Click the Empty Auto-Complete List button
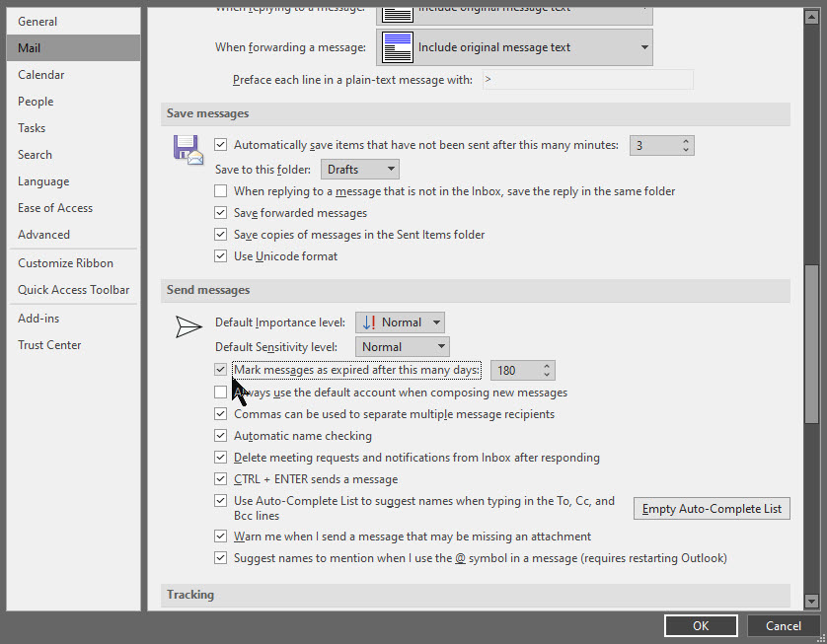The height and width of the screenshot is (644, 827). 711,508
